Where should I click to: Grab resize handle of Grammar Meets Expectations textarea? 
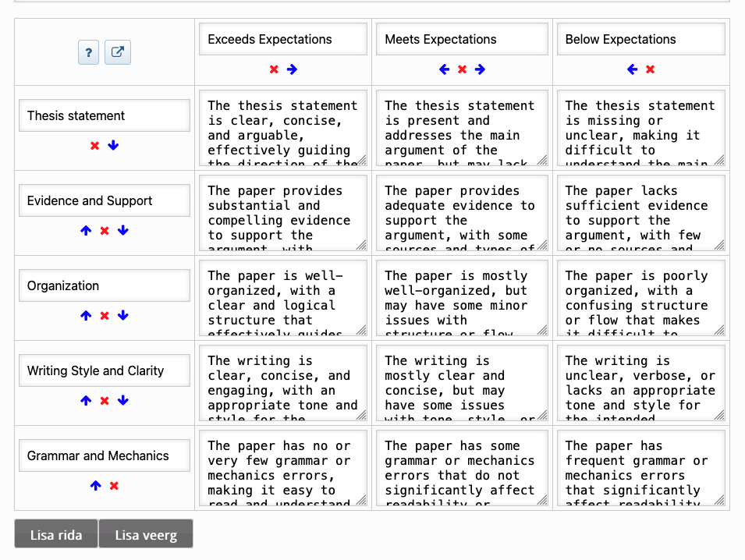click(542, 500)
